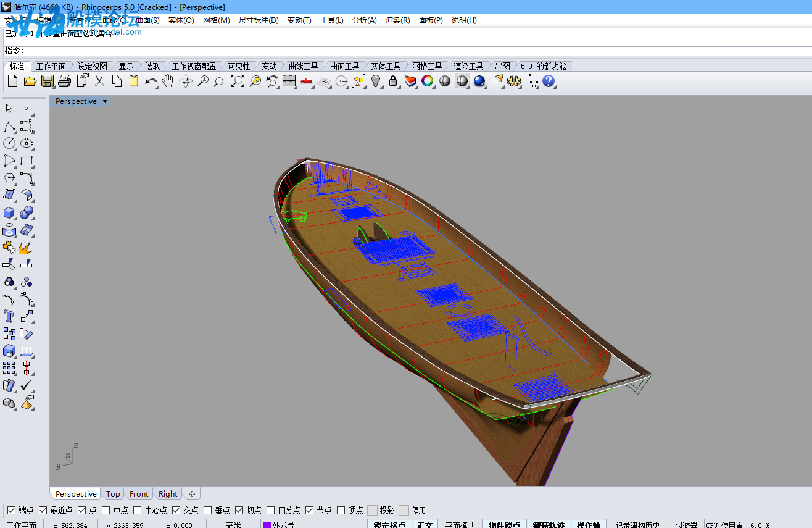Enable the 中心点 osnap checkbox
This screenshot has height=528, width=812.
point(138,510)
